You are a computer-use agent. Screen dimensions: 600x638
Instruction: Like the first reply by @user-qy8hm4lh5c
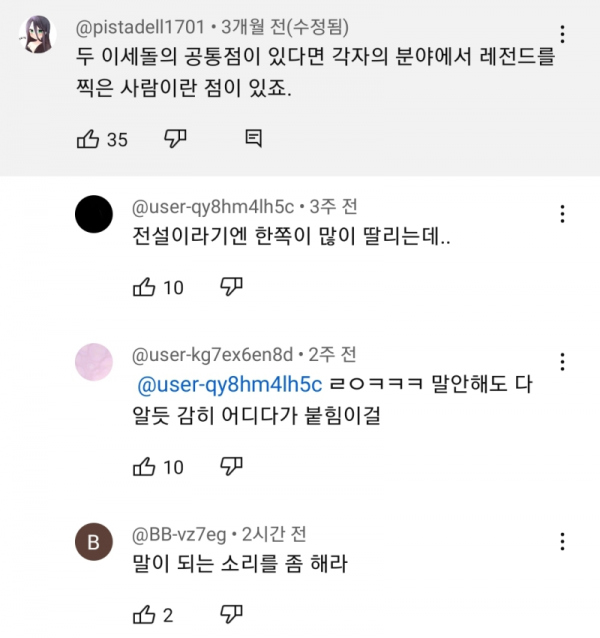point(144,288)
